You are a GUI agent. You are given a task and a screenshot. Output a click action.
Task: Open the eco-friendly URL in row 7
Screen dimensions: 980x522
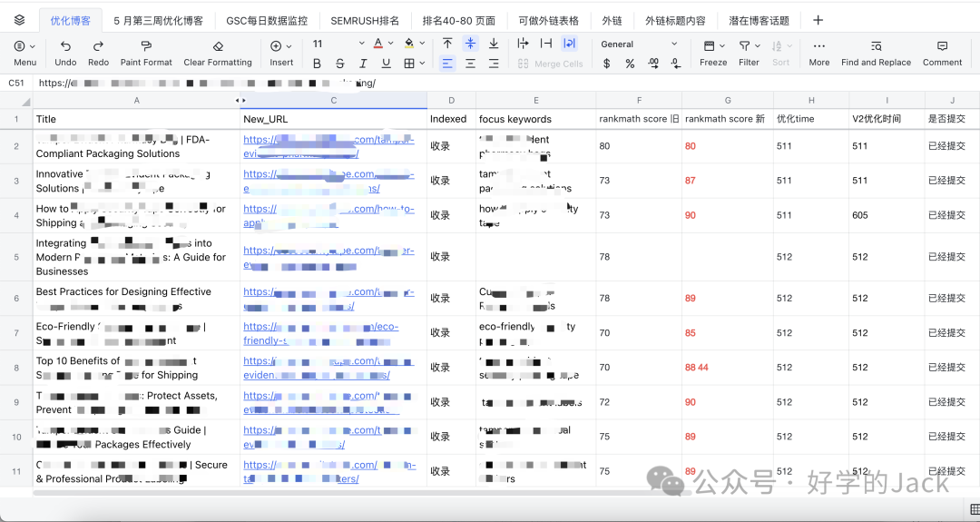320,333
